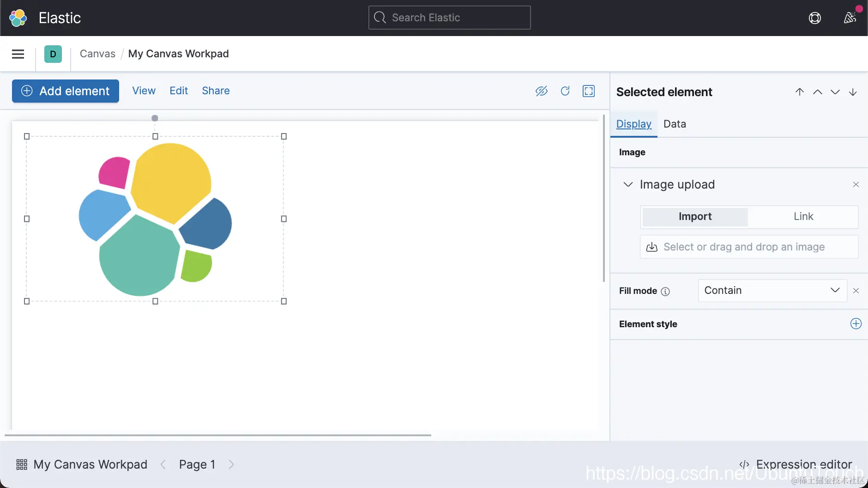The image size is (868, 488).
Task: Open the hamburger navigation menu
Action: (x=18, y=54)
